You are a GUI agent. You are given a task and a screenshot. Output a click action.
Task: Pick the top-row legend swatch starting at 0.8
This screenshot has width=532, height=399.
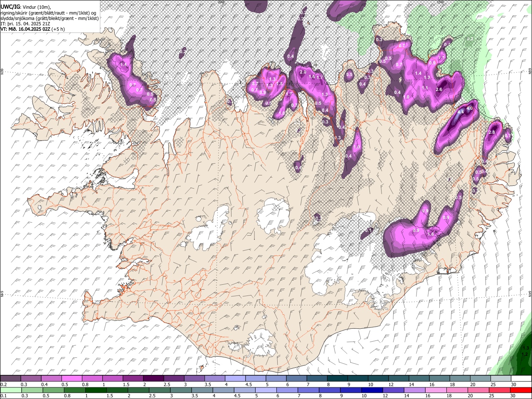point(92,378)
